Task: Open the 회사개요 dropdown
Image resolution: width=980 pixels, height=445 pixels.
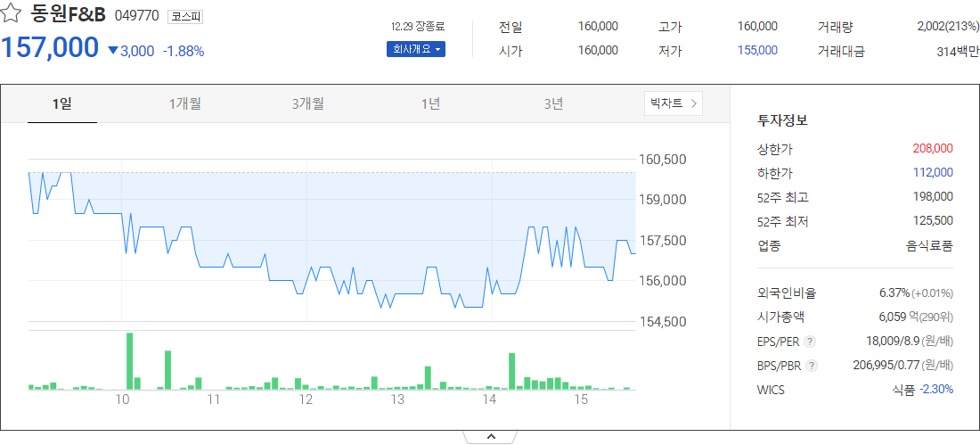Action: coord(416,49)
